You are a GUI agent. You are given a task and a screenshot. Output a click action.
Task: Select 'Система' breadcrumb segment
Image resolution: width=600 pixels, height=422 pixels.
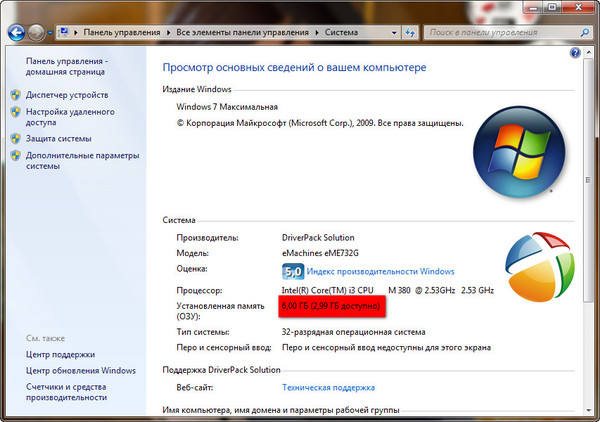(341, 33)
